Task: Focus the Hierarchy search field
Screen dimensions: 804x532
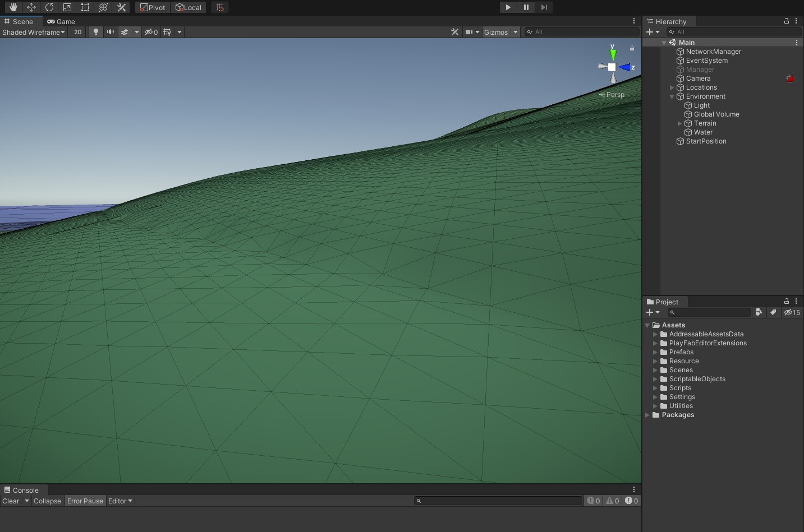Action: click(x=734, y=32)
